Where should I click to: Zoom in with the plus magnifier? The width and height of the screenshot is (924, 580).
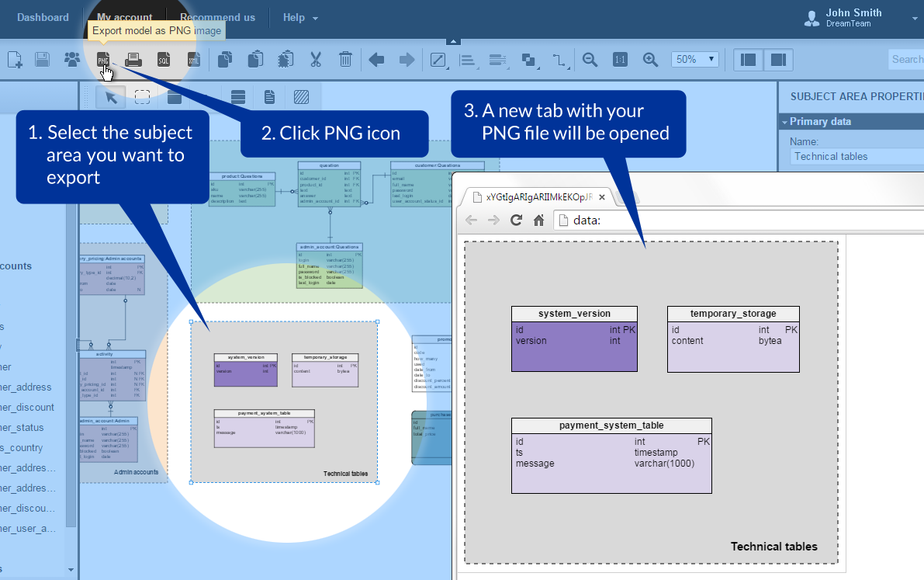pos(651,60)
